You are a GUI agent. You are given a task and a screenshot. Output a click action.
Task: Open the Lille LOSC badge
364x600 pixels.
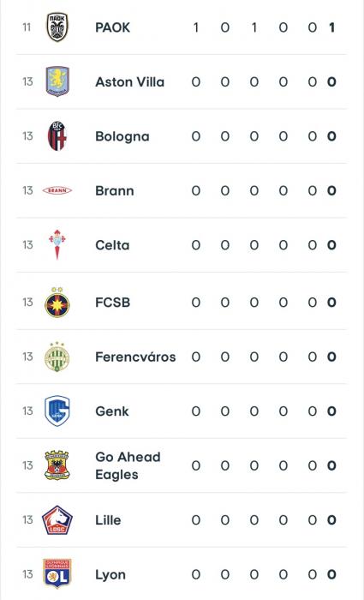(57, 519)
